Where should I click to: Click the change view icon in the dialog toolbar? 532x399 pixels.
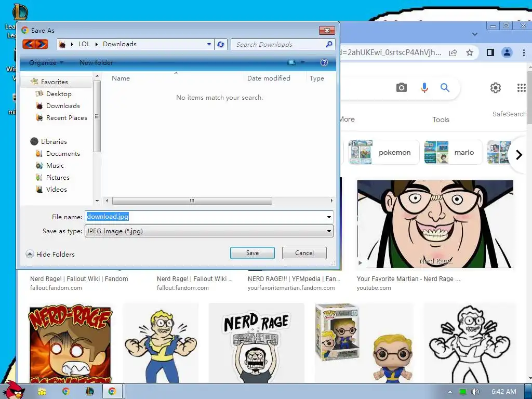pyautogui.click(x=291, y=62)
